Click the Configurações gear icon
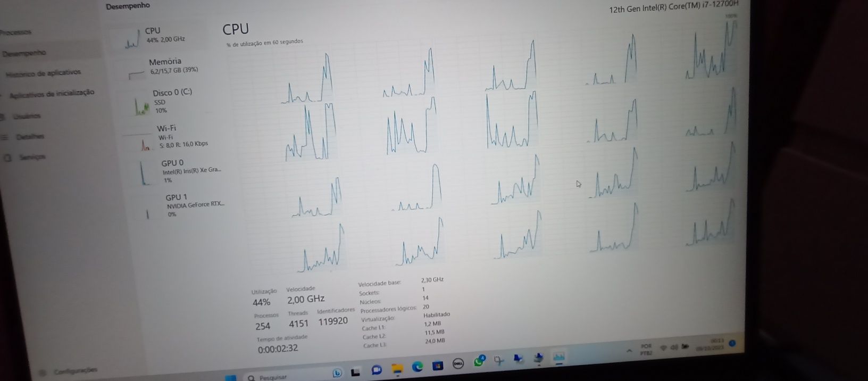Image resolution: width=868 pixels, height=381 pixels. [x=43, y=372]
